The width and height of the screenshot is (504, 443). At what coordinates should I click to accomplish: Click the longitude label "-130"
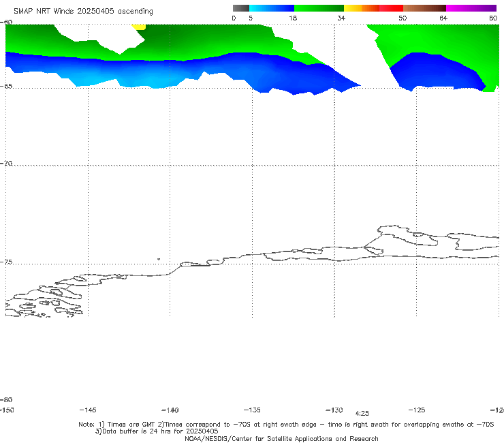point(334,410)
